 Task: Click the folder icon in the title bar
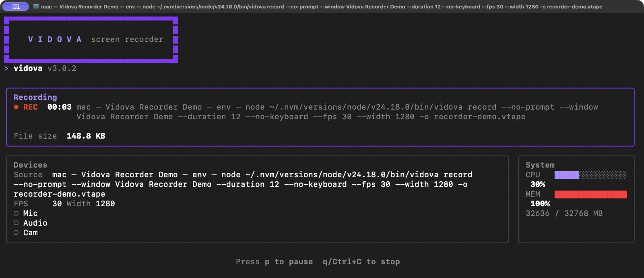pyautogui.click(x=36, y=6)
